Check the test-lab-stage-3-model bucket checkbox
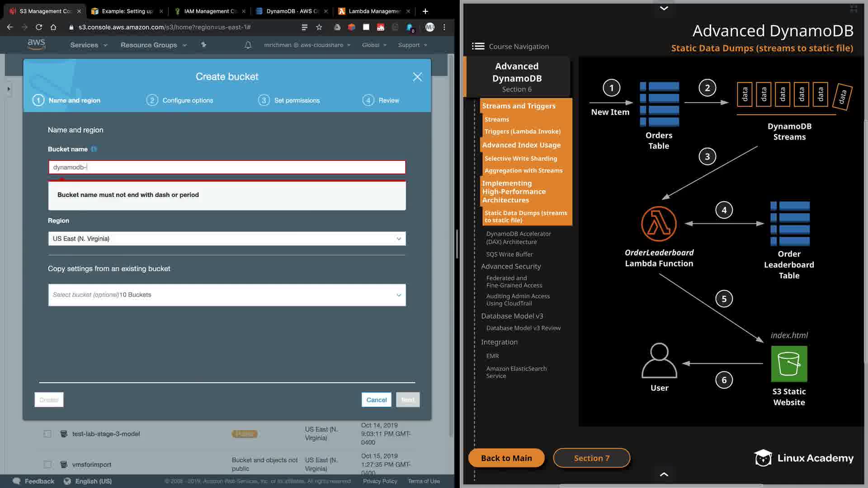Viewport: 868px width, 488px height. 47,434
